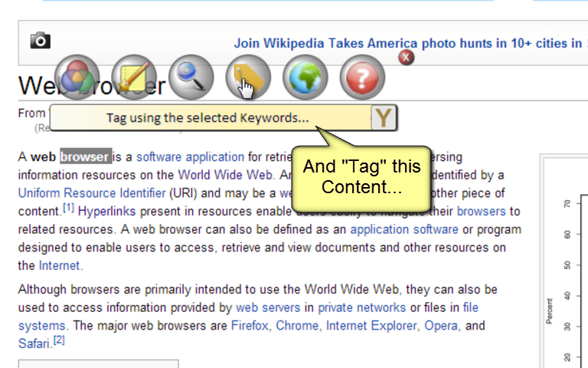Open the 'application software' link
This screenshot has height=368, width=588.
coord(404,229)
